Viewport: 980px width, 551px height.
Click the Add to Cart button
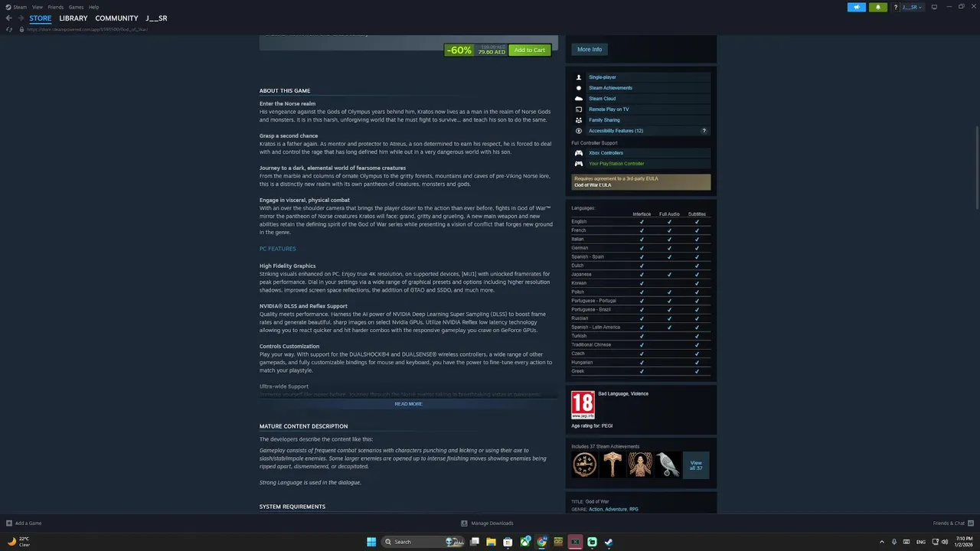530,51
